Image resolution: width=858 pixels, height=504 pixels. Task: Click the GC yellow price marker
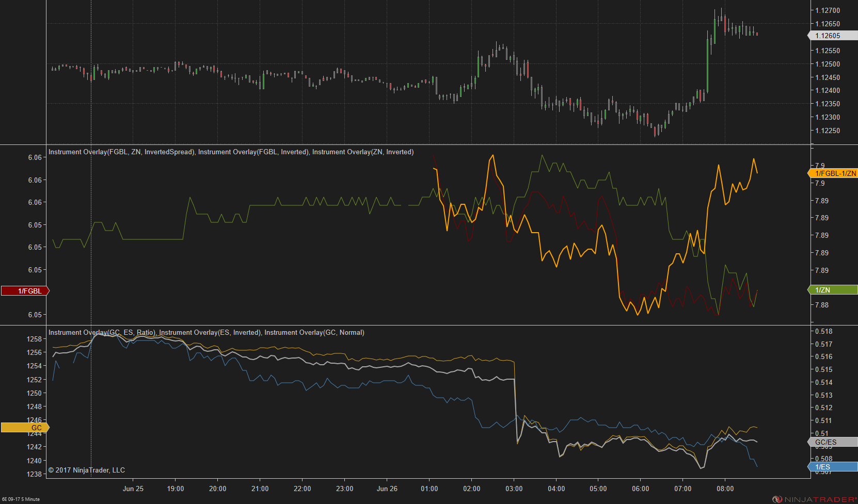25,428
